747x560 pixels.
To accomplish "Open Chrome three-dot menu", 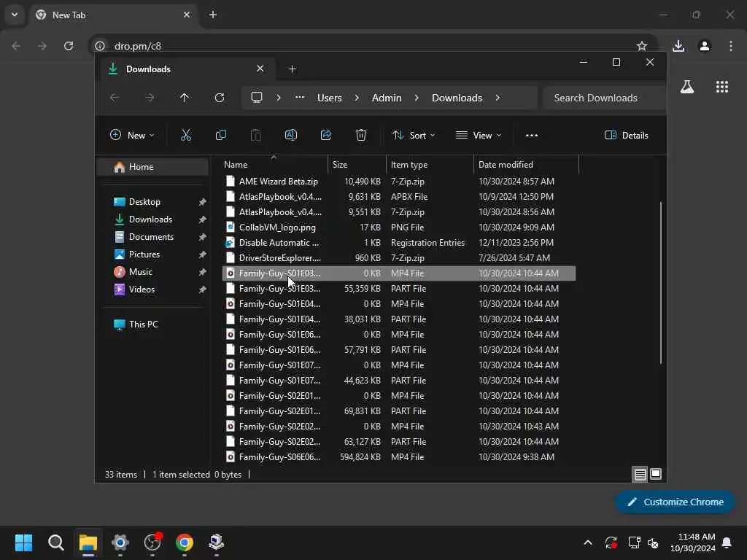I will coord(731,46).
